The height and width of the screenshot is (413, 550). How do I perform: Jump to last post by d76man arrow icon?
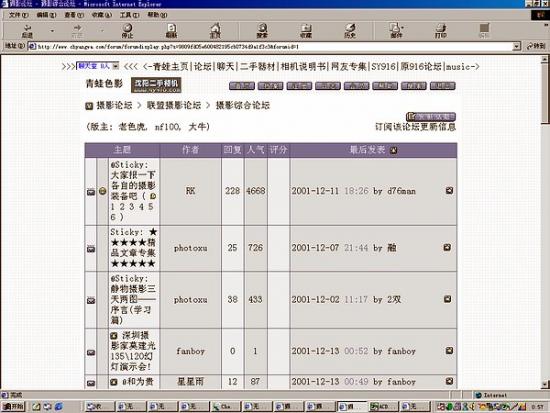coord(449,191)
